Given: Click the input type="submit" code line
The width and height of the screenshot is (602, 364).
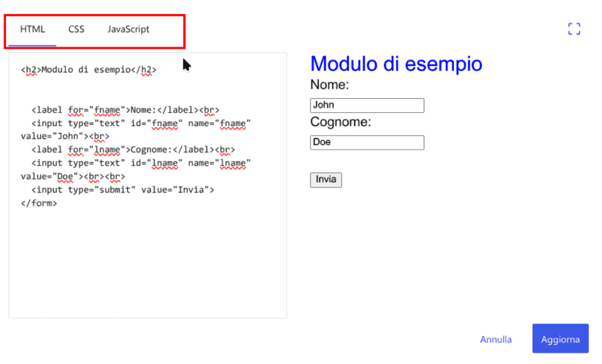Looking at the screenshot, I should coord(123,190).
